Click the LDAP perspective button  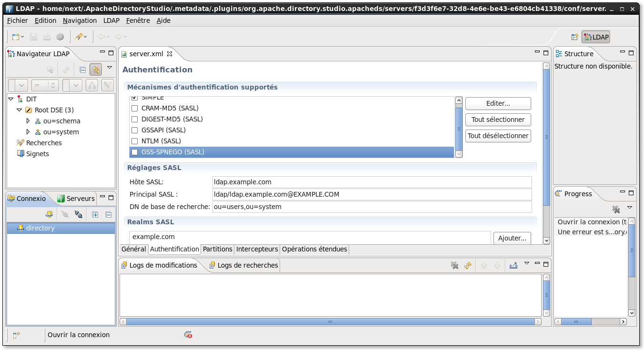(596, 37)
